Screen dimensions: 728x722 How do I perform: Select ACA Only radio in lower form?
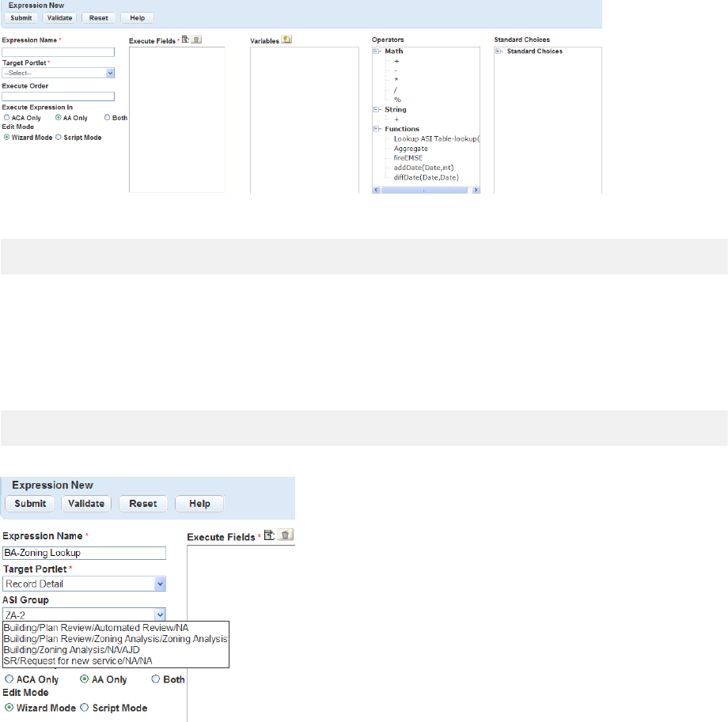pyautogui.click(x=9, y=679)
